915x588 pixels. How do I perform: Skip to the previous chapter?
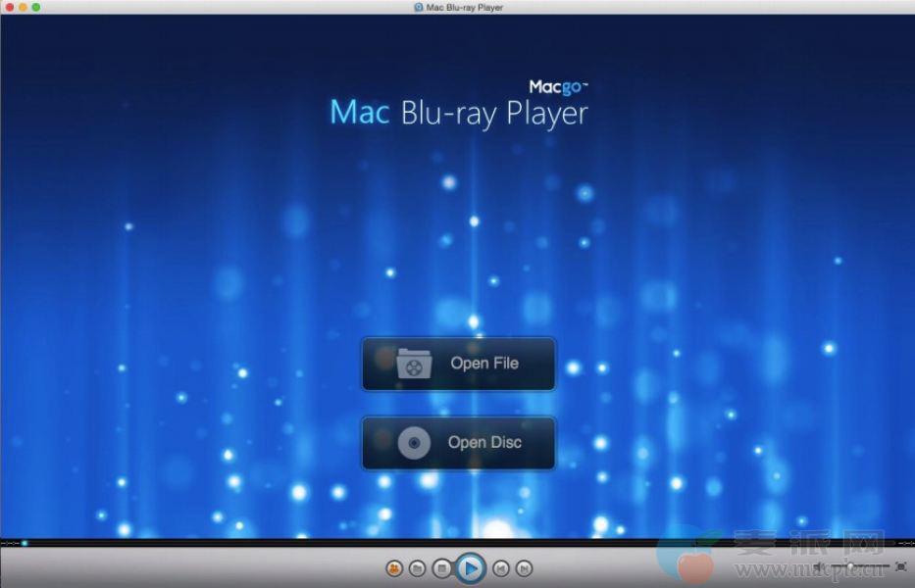coord(500,567)
